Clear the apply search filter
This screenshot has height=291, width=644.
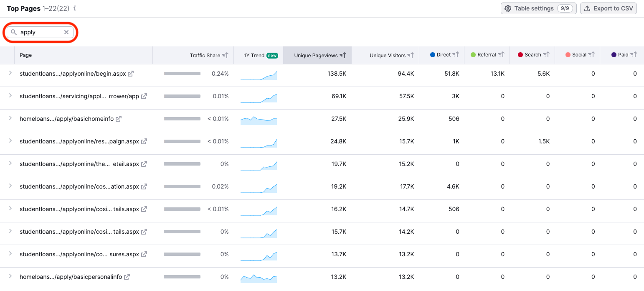click(66, 32)
